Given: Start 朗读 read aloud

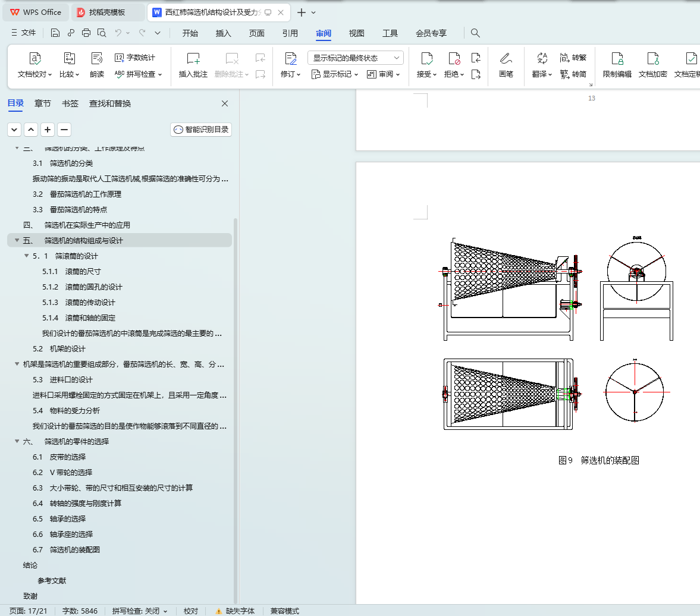Looking at the screenshot, I should coord(97,65).
